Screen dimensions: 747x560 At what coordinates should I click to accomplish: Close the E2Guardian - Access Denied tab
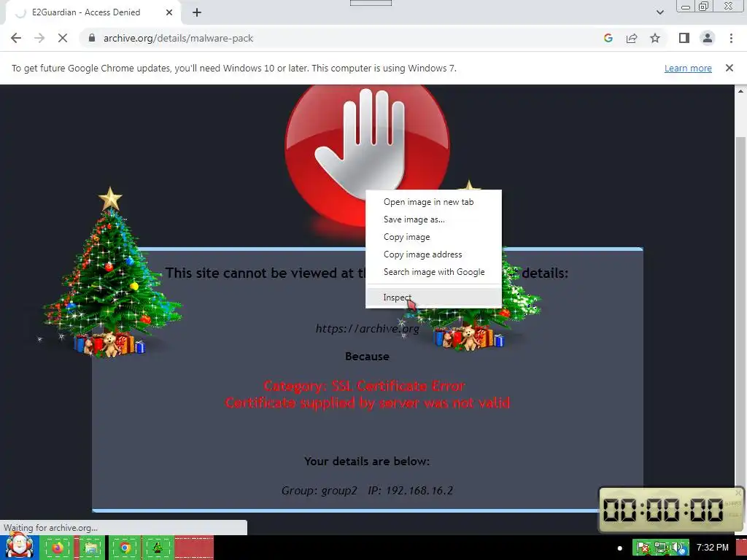tap(169, 12)
